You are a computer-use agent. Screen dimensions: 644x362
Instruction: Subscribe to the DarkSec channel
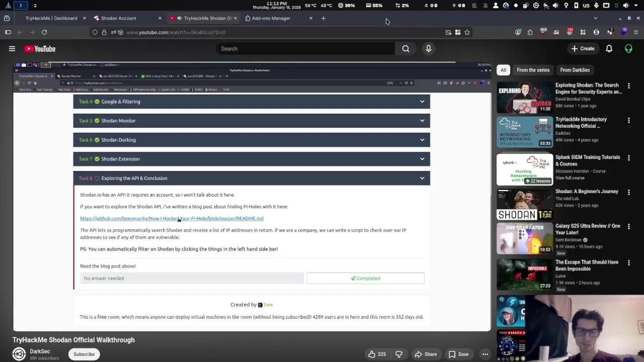(84, 354)
